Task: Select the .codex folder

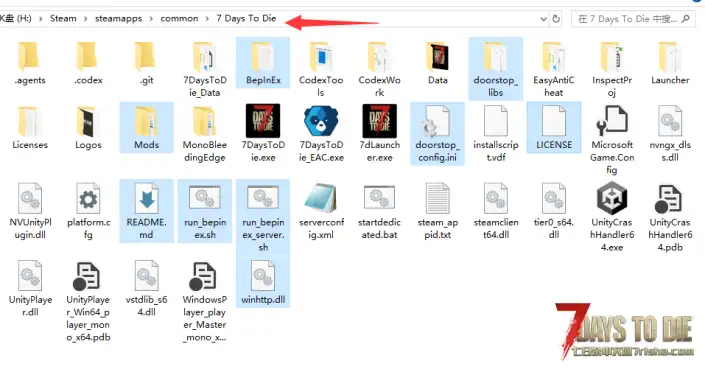Action: point(88,63)
